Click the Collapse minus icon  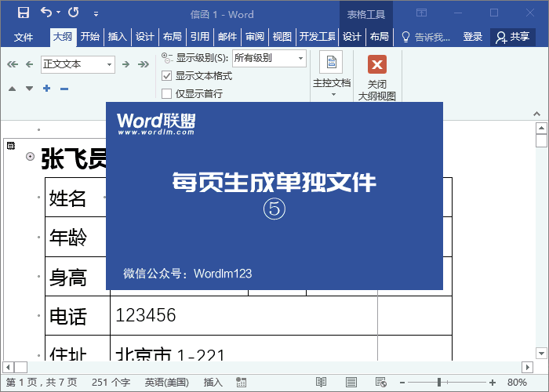point(64,89)
